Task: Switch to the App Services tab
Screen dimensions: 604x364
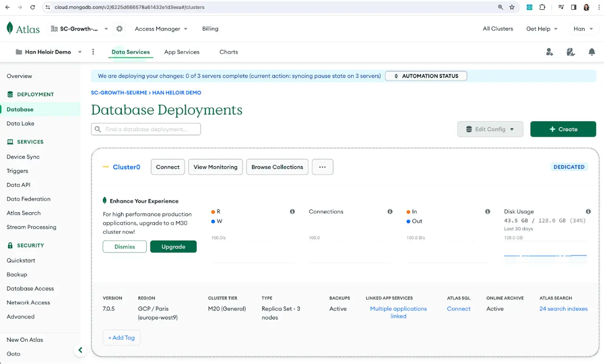Action: pyautogui.click(x=182, y=52)
